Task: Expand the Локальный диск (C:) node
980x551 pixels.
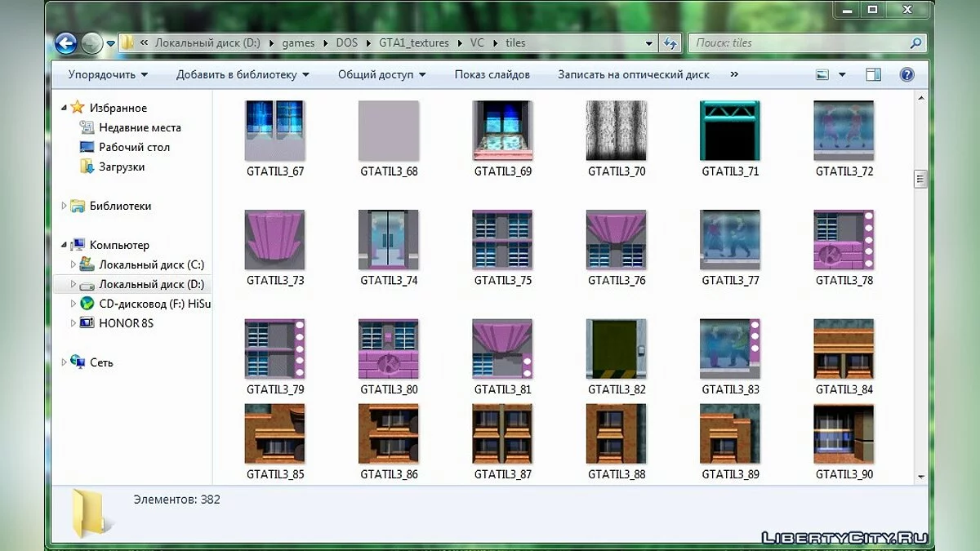Action: tap(73, 264)
